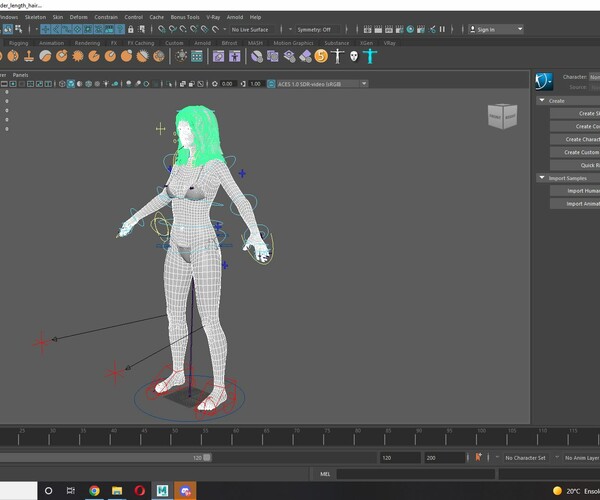The height and width of the screenshot is (500, 600).
Task: Click the snap to grid magnet icon
Action: (x=162, y=29)
